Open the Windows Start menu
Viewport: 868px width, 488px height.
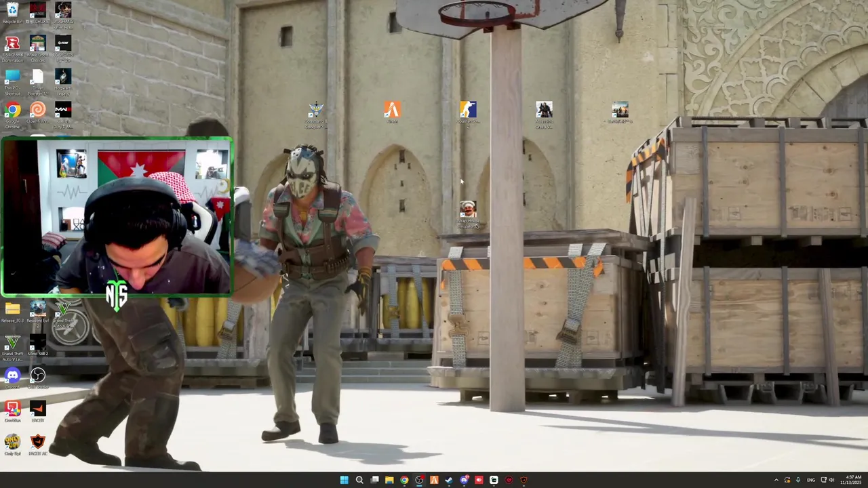coord(344,480)
